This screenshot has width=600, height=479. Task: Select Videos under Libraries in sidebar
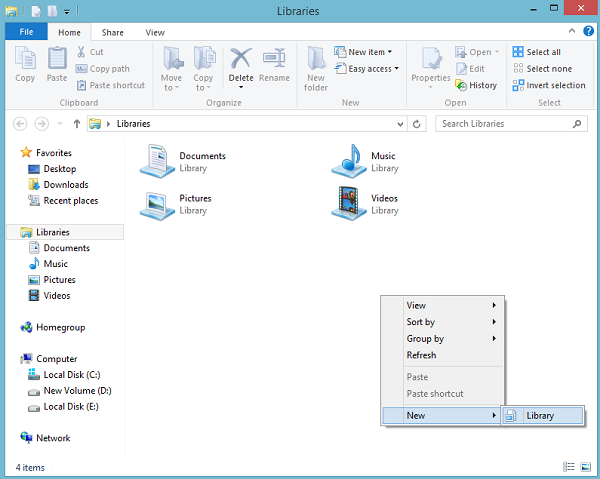(x=49, y=296)
